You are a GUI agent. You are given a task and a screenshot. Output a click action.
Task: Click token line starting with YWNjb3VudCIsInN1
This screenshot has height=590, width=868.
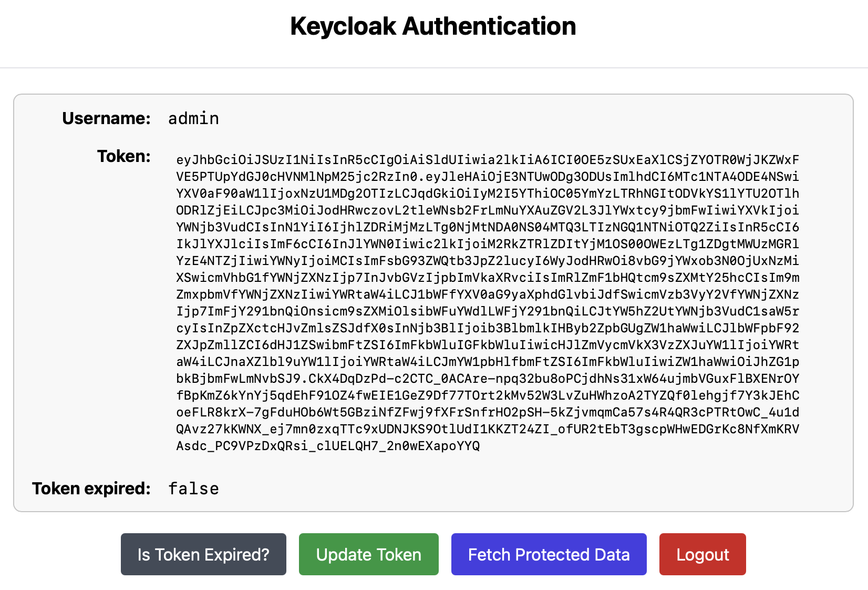point(488,227)
